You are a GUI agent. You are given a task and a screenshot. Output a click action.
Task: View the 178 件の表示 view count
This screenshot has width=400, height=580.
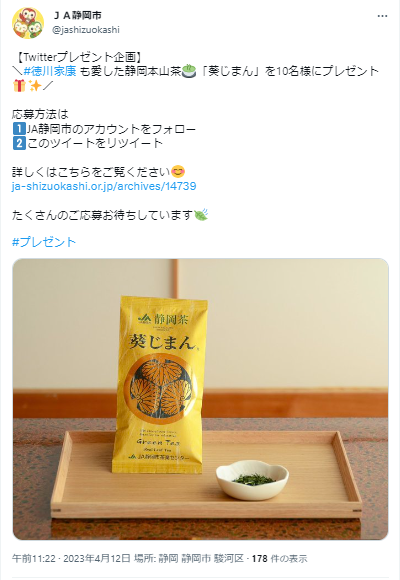tap(279, 558)
